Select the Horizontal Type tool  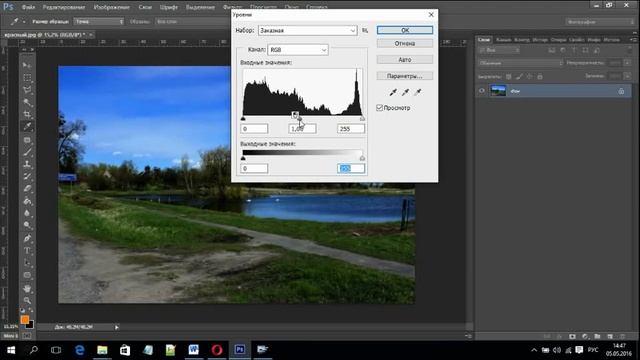pos(27,250)
